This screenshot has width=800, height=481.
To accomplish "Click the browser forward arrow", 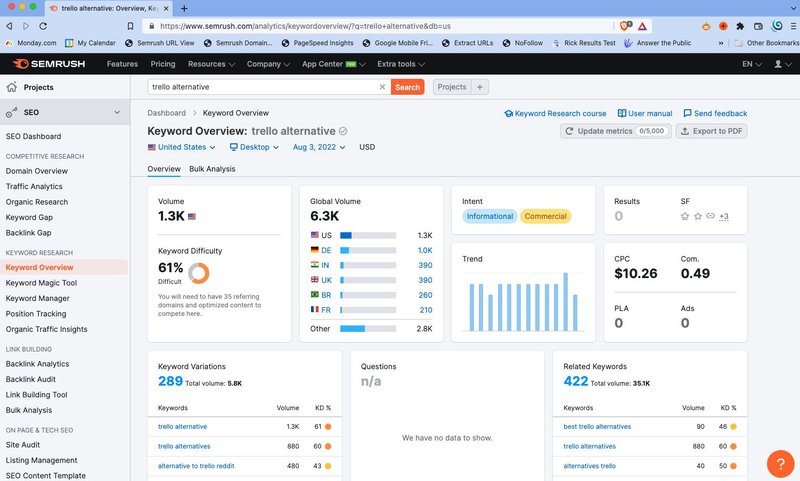I will 26,26.
